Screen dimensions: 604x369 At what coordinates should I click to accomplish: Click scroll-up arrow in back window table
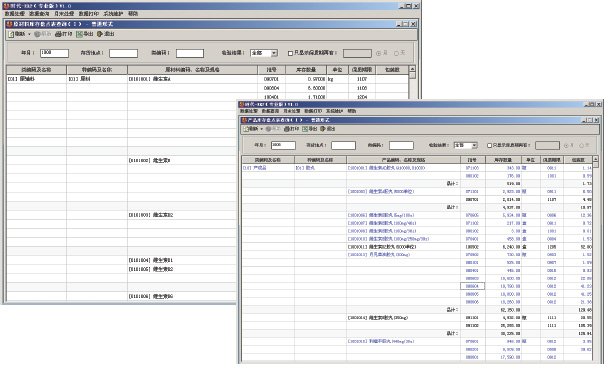412,69
